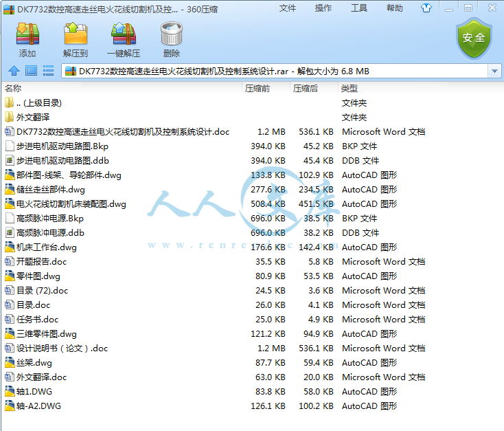
Task: Select 机床工作台.dwg file
Action: click(47, 247)
